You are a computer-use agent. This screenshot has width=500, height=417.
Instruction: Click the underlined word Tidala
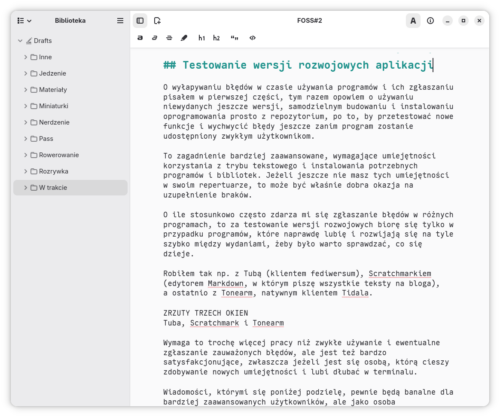(x=355, y=293)
